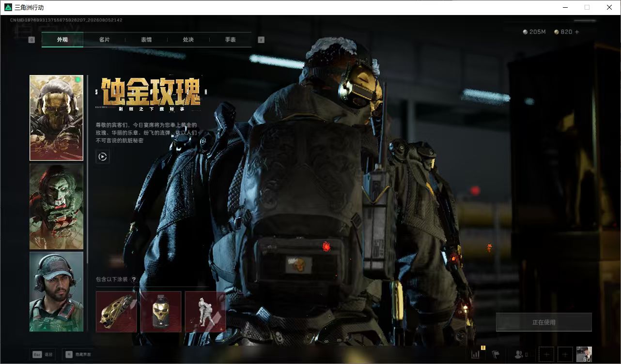Click the E next-tab key icon

click(x=261, y=40)
